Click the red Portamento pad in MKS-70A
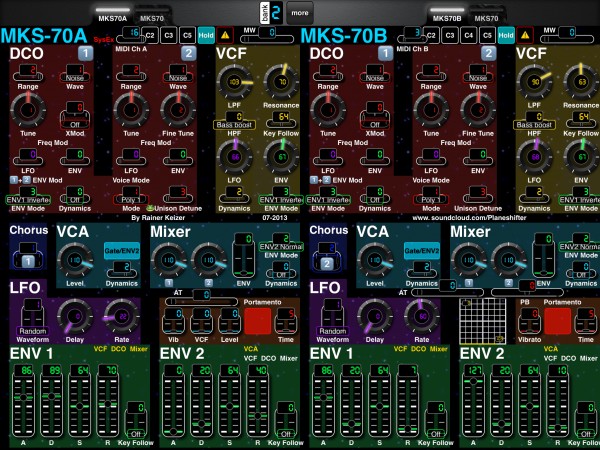This screenshot has height=450, width=600. (258, 321)
